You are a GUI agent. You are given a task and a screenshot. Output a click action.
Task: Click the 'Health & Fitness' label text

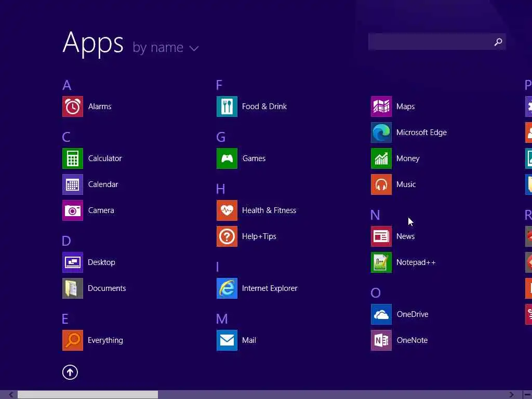pyautogui.click(x=269, y=210)
